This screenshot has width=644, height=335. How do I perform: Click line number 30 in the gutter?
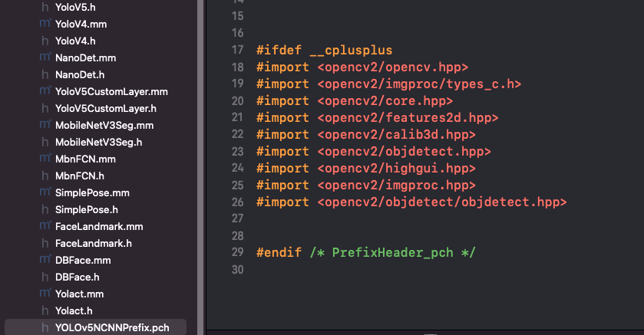[238, 269]
